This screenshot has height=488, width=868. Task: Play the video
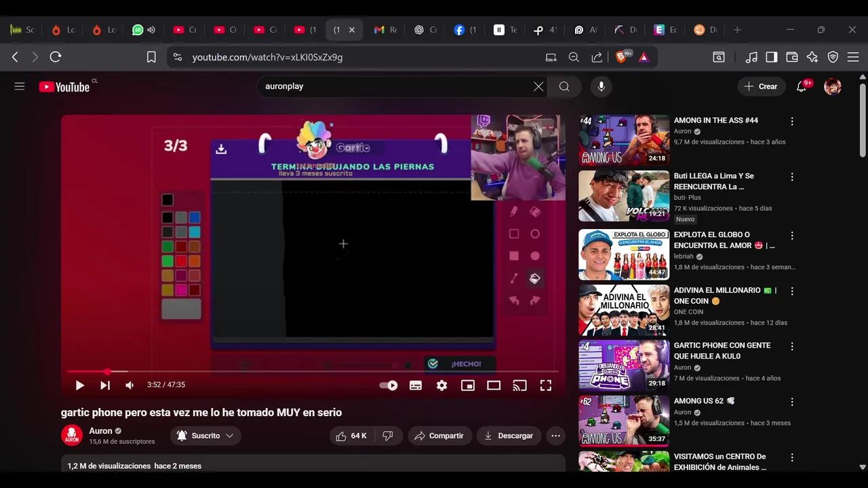[x=79, y=385]
